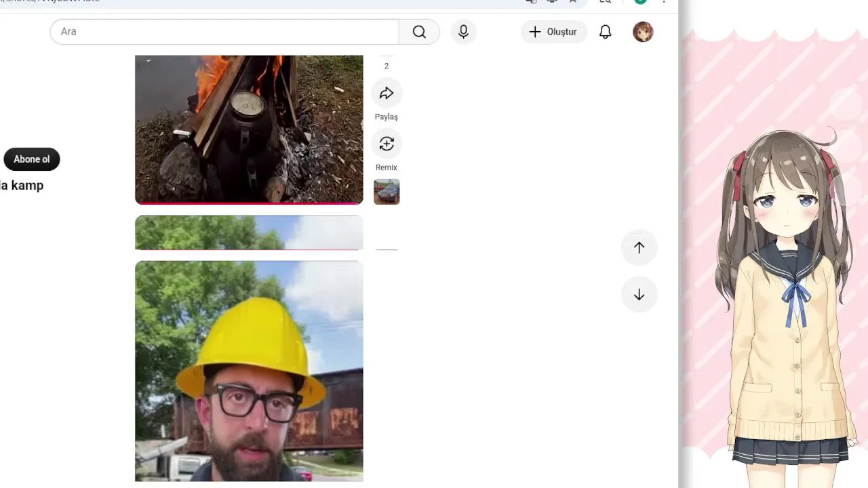The width and height of the screenshot is (868, 488).
Task: Click the search magnifier button
Action: click(419, 32)
